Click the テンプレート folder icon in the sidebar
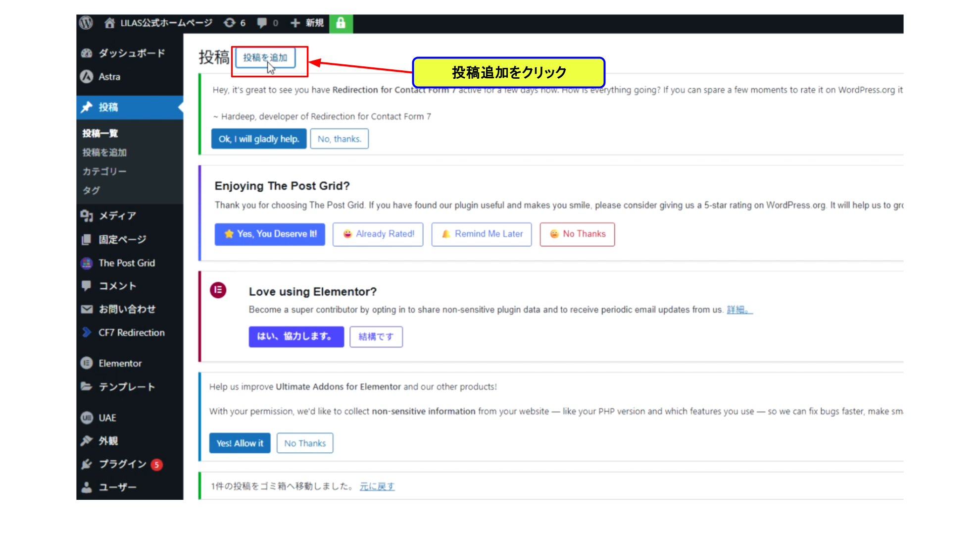Image resolution: width=980 pixels, height=535 pixels. tap(87, 386)
